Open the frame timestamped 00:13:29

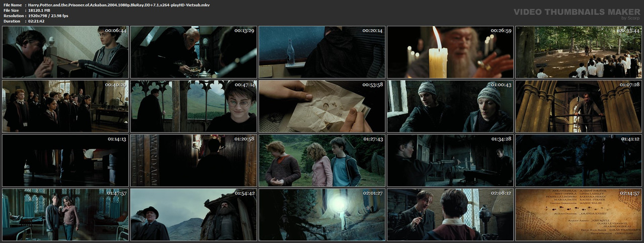click(194, 52)
